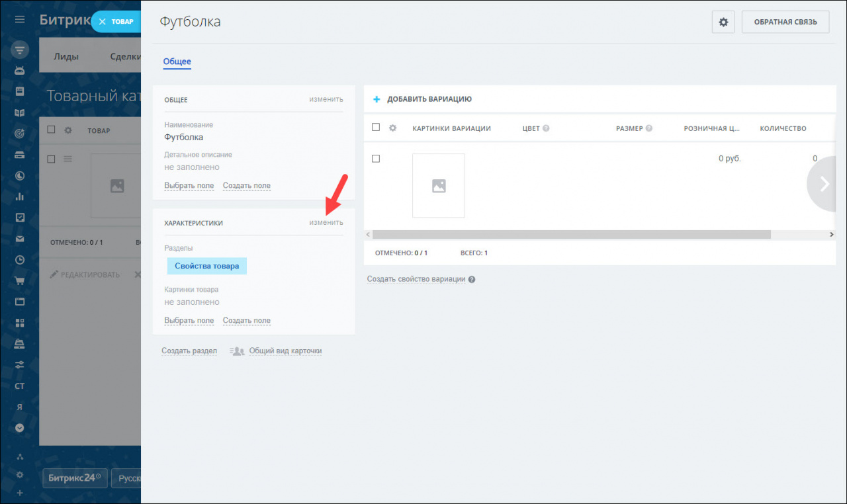Click the РОЗНИЧНАЯ Ц... column header

[x=712, y=128]
